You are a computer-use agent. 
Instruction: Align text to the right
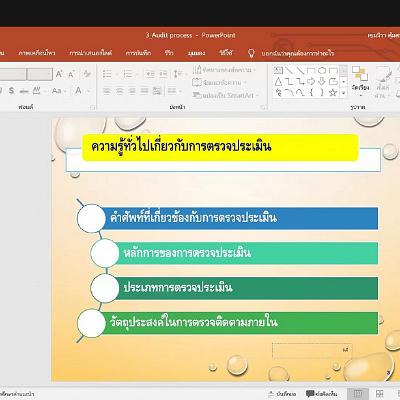click(x=132, y=90)
